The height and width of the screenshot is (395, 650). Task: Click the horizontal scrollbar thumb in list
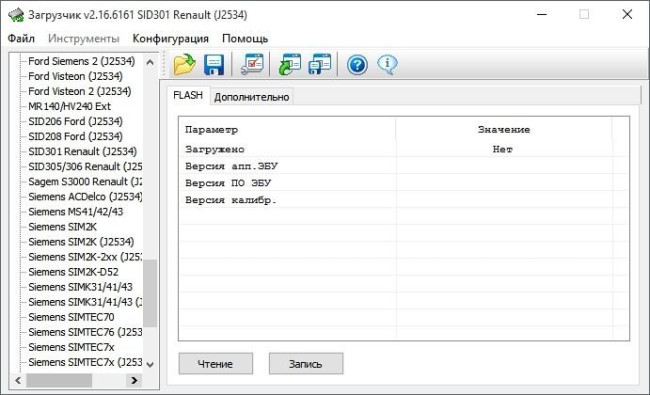pyautogui.click(x=59, y=380)
